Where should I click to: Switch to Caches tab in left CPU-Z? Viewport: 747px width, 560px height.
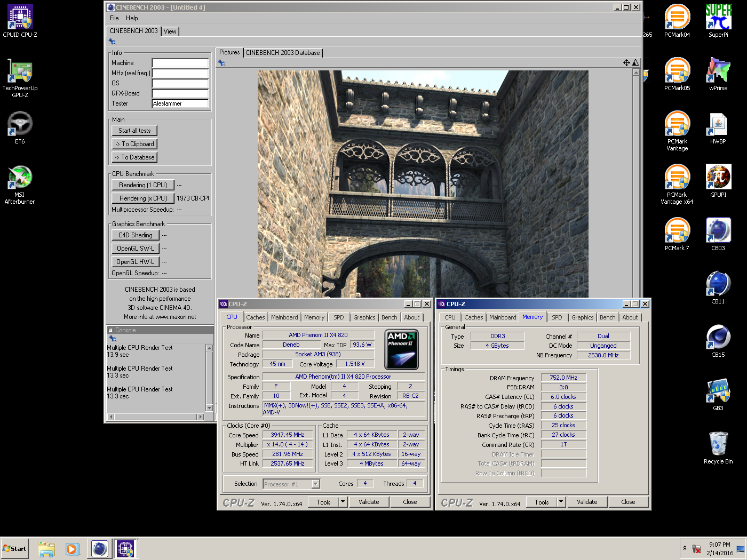(256, 317)
